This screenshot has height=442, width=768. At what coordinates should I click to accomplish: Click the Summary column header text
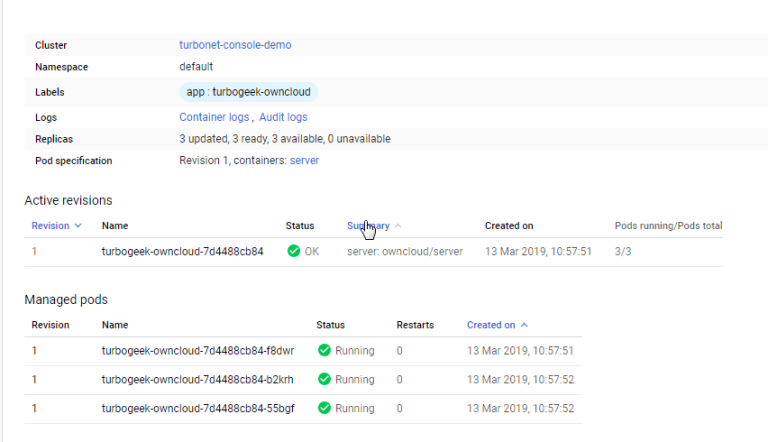[x=368, y=225]
